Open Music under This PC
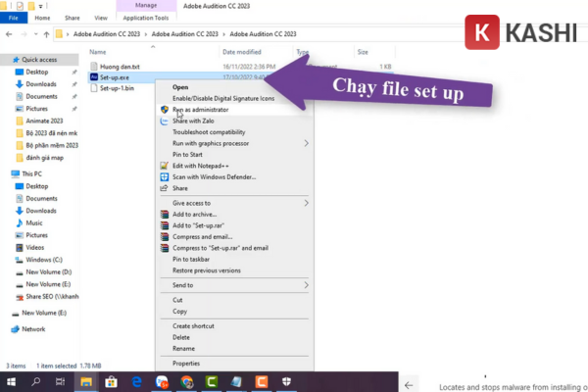This screenshot has height=392, width=588. [x=29, y=222]
